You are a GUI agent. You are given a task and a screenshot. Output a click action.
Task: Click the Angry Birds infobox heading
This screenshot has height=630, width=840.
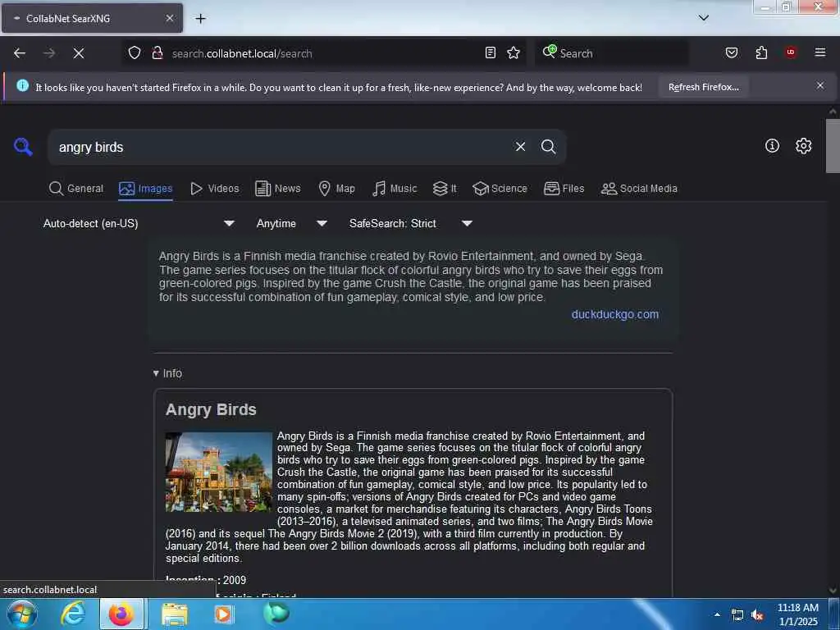[x=211, y=409]
